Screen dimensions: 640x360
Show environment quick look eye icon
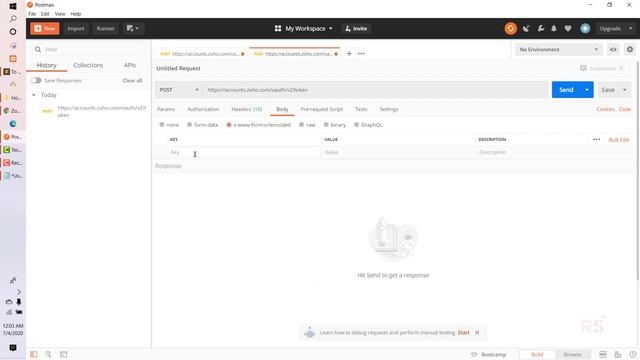pos(613,49)
